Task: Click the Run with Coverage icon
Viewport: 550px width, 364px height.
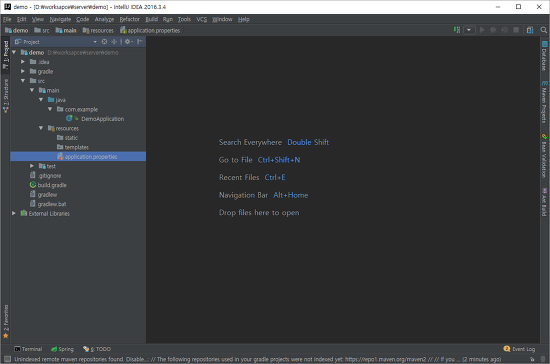Action: 504,30
